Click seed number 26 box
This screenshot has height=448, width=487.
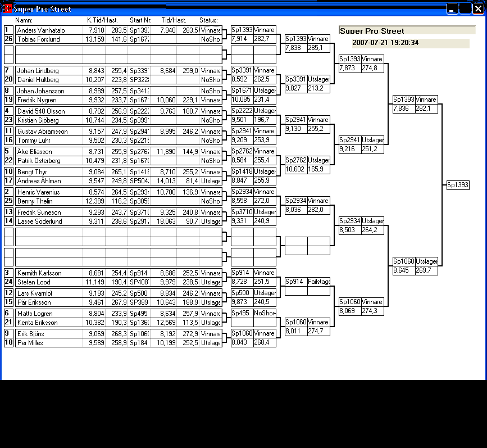point(8,39)
